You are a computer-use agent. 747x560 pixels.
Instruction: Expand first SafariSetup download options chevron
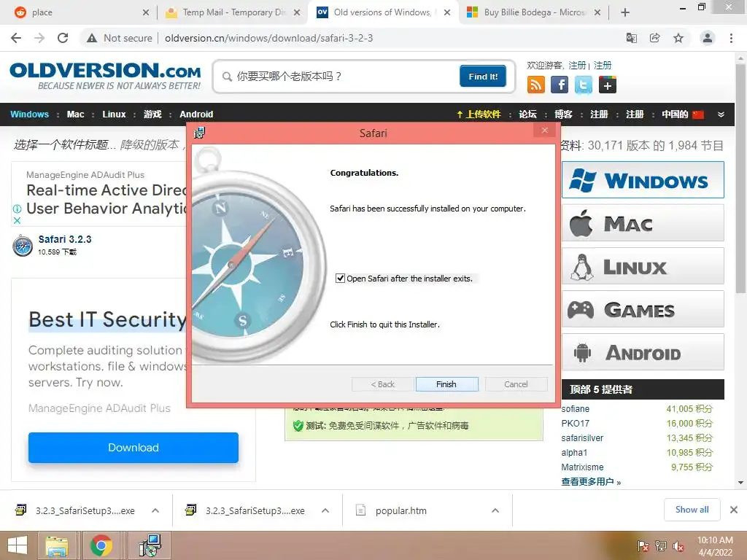155,510
